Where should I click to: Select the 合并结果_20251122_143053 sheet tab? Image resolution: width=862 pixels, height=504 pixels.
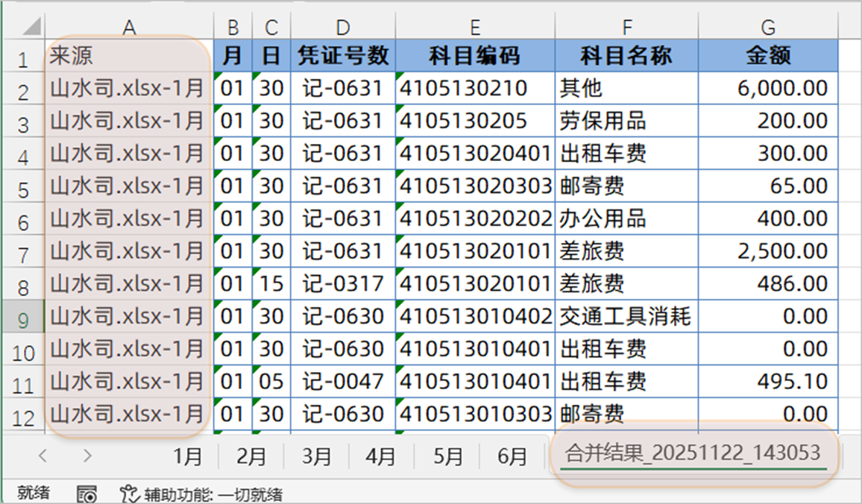(693, 453)
